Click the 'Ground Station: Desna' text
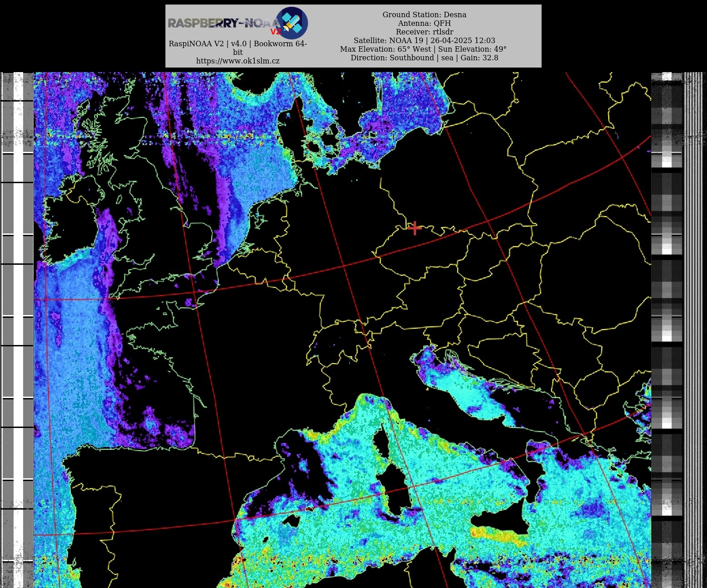 point(424,15)
